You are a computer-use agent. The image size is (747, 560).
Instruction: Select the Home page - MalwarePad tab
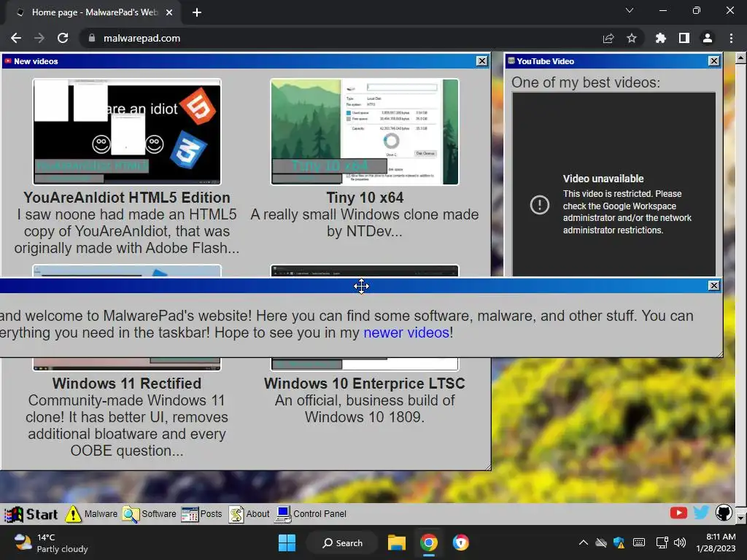[93, 12]
